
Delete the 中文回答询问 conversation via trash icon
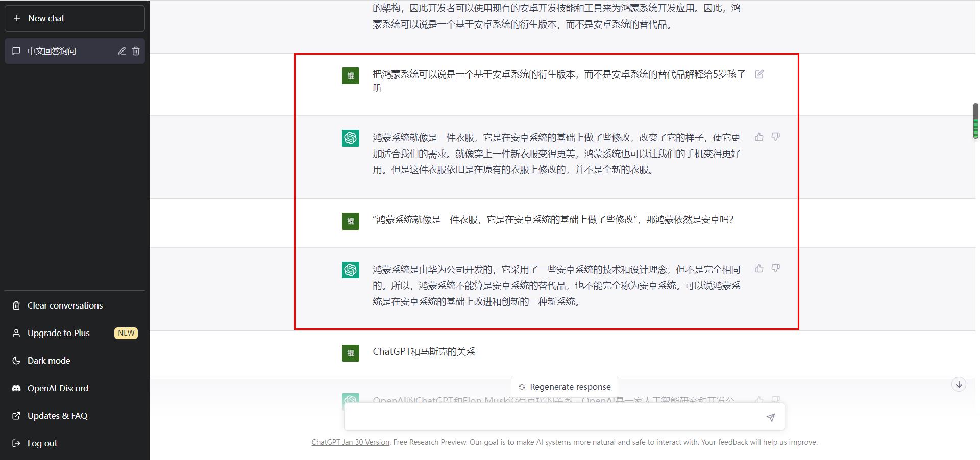coord(136,51)
